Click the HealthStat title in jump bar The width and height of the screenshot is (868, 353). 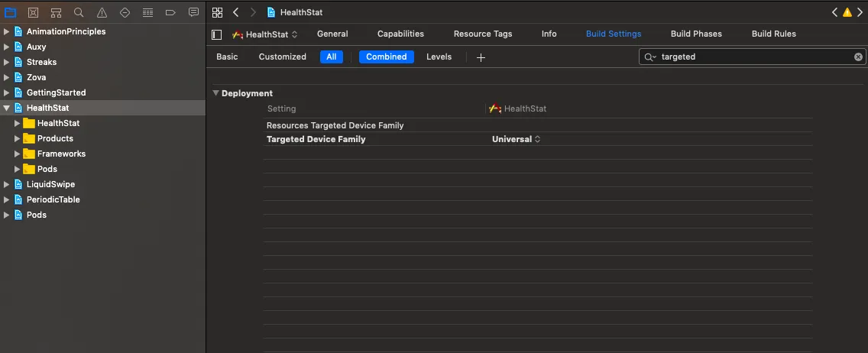302,12
